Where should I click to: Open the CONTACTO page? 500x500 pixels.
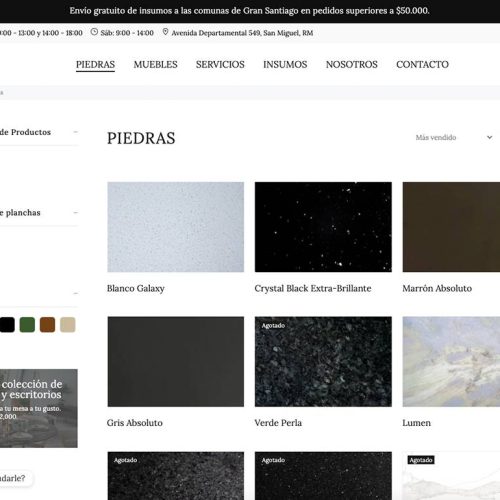(x=422, y=64)
